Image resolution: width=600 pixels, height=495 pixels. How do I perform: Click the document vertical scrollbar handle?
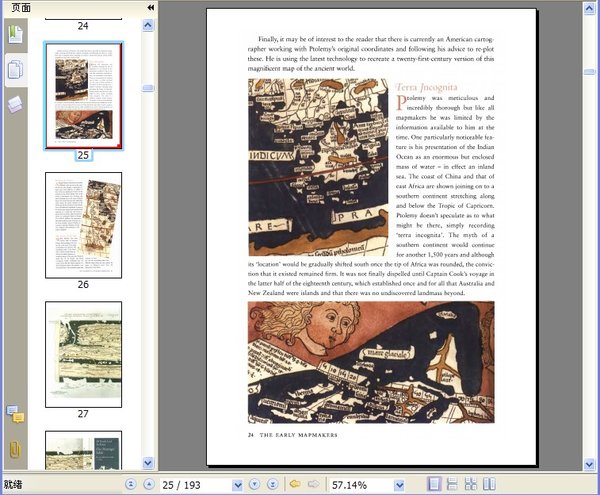pyautogui.click(x=589, y=72)
